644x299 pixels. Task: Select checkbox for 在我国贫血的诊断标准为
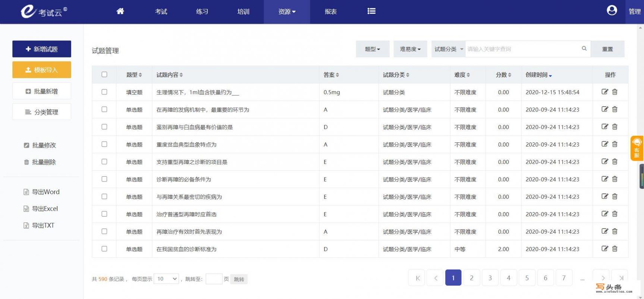(x=104, y=249)
